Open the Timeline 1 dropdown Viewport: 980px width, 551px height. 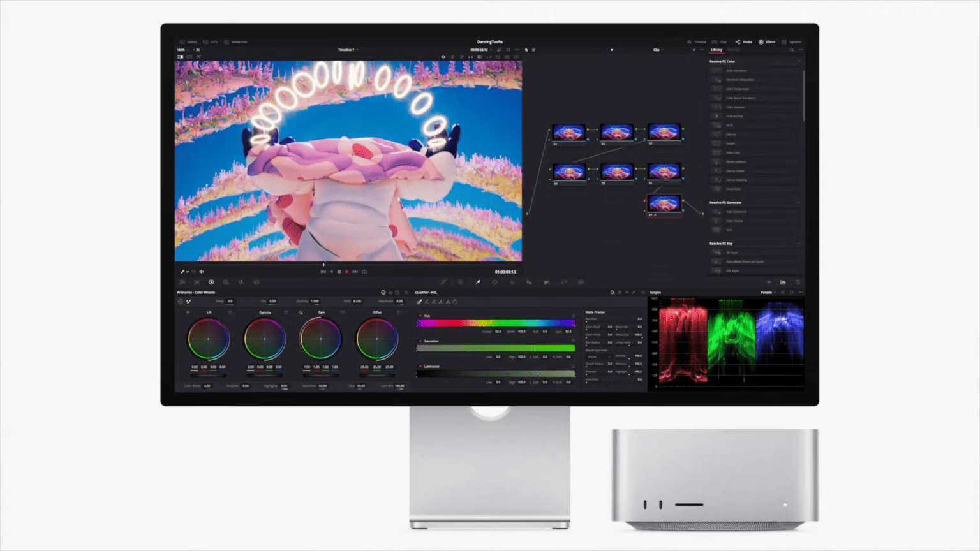coord(348,50)
